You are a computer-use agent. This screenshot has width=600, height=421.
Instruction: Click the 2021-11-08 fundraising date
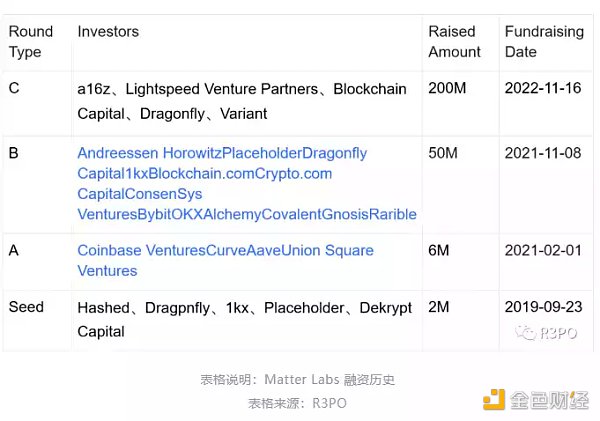pyautogui.click(x=543, y=153)
